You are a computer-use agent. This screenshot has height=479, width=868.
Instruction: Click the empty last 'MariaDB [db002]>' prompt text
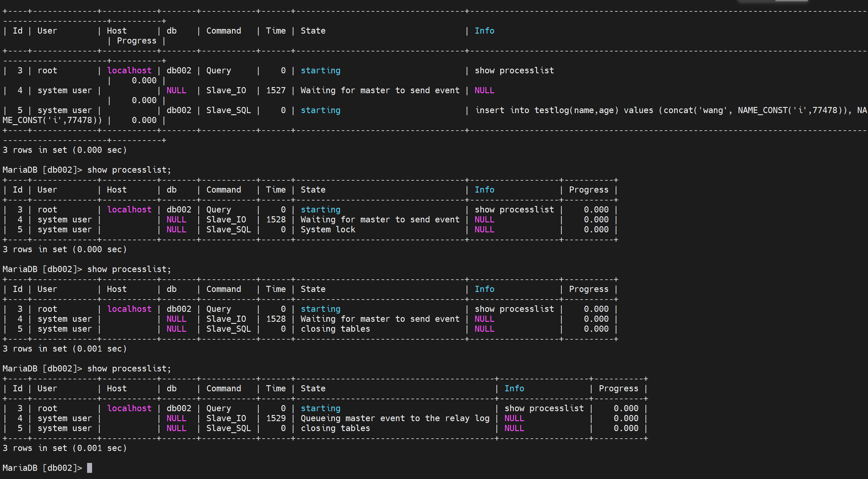42,468
